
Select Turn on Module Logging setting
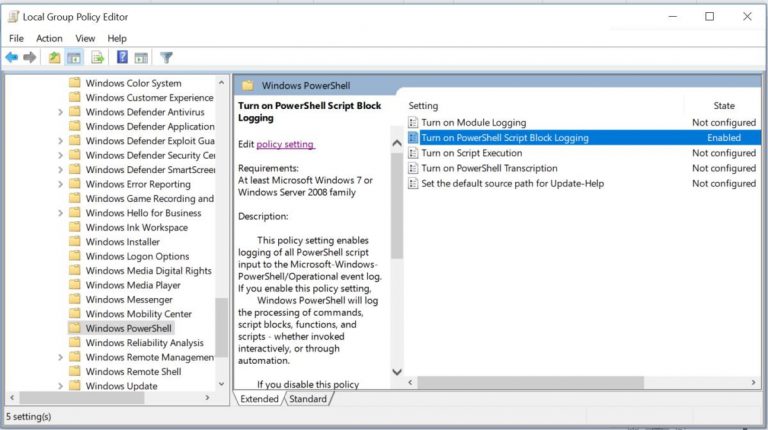473,122
